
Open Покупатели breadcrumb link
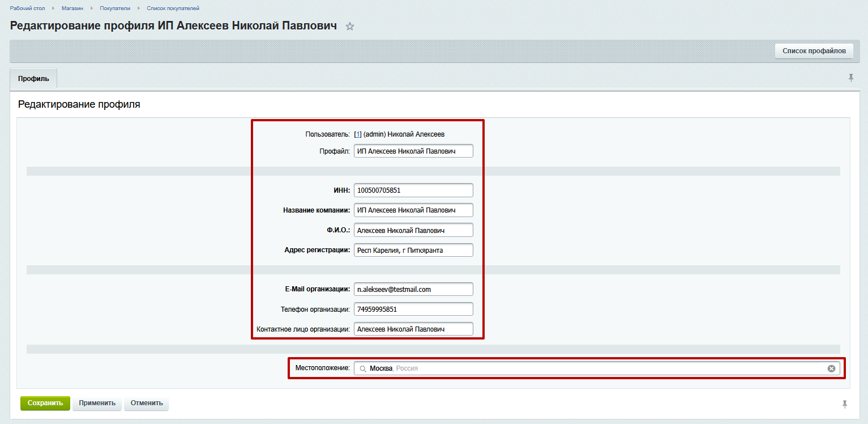point(115,9)
